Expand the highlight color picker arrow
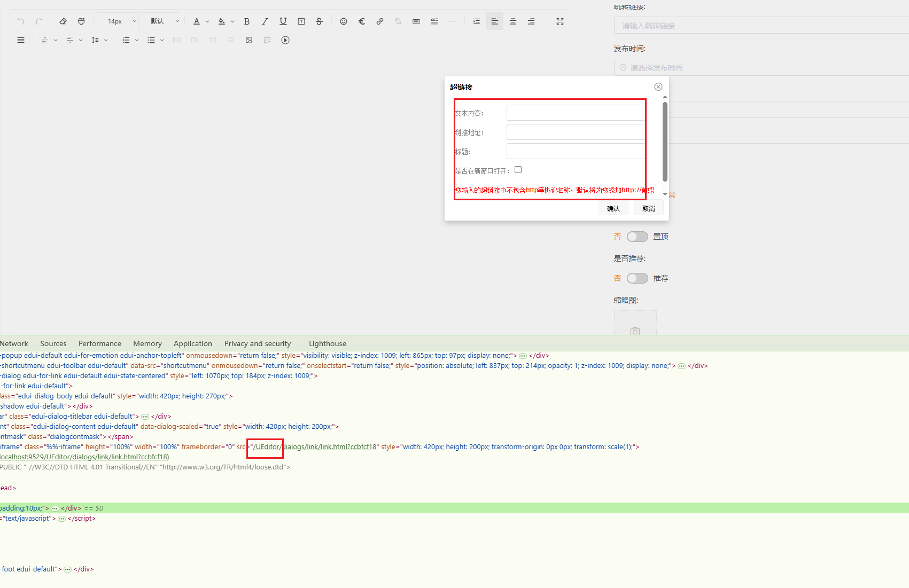Image resolution: width=909 pixels, height=588 pixels. [x=232, y=21]
